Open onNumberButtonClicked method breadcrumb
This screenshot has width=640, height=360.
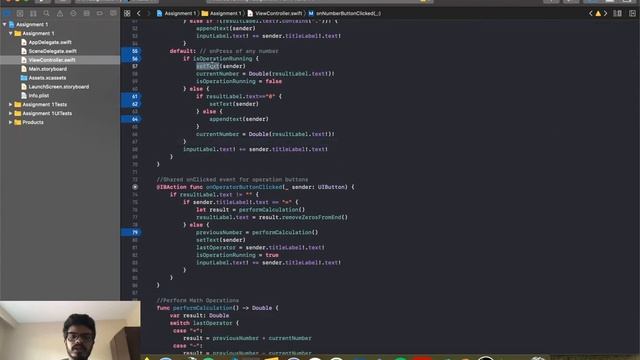[x=344, y=13]
